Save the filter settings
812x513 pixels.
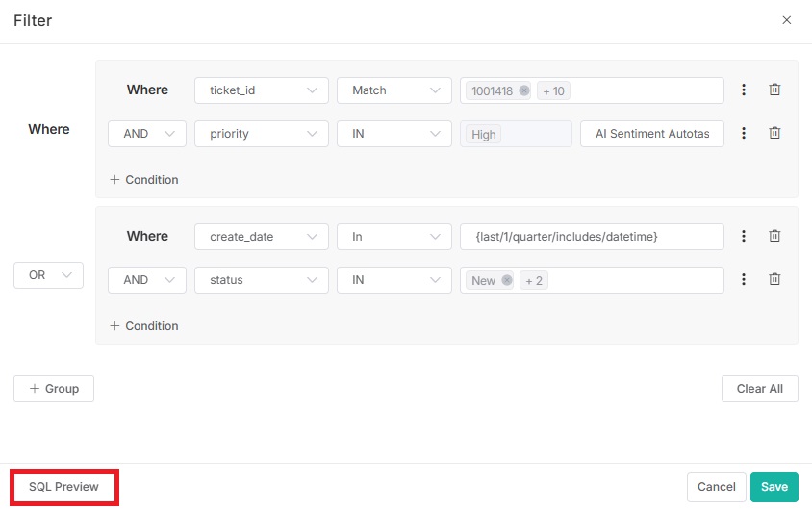click(774, 487)
